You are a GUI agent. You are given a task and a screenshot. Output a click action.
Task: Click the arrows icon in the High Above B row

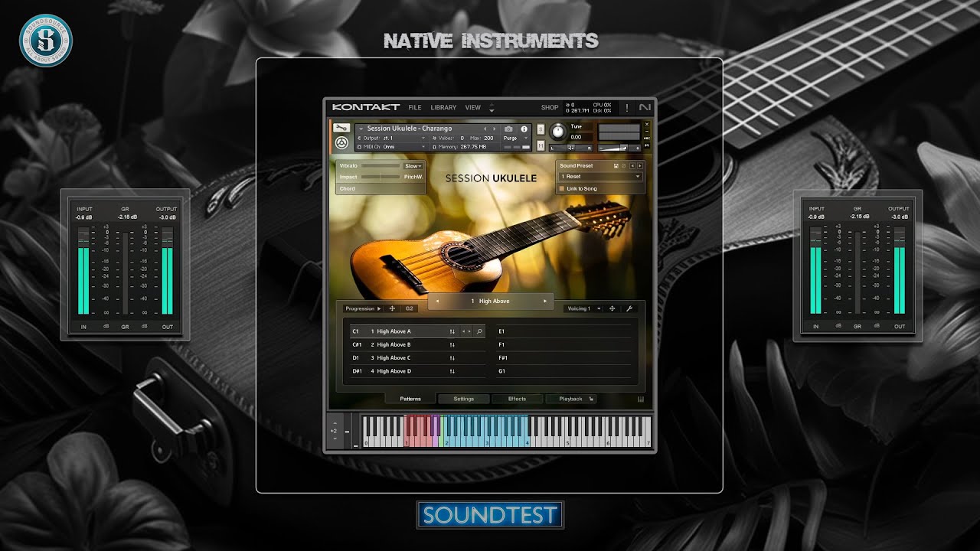tap(452, 345)
